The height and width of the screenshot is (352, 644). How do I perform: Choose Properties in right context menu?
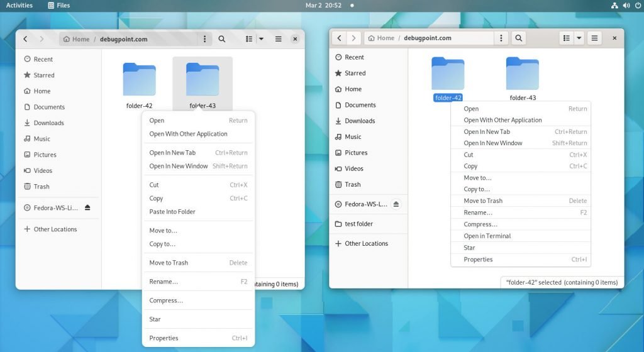coord(521,259)
